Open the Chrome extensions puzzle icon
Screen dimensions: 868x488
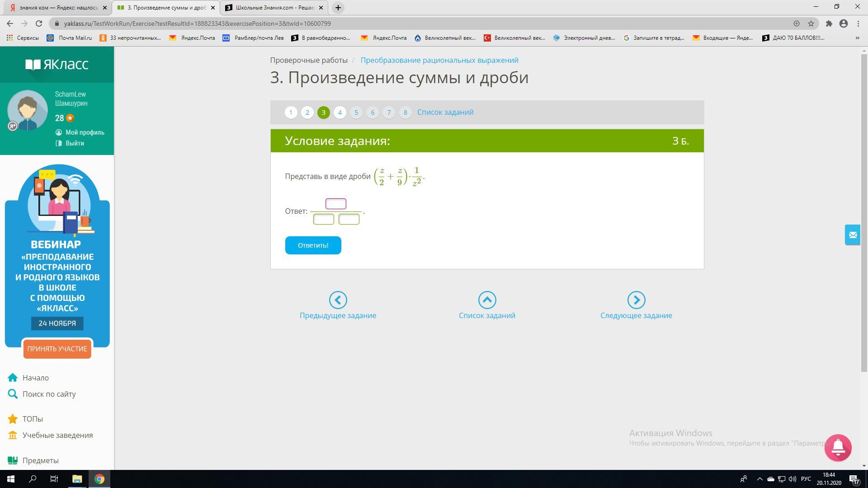[x=829, y=23]
